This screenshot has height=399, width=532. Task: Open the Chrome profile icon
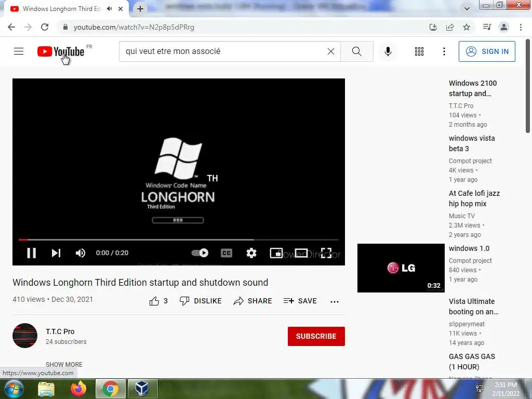click(x=504, y=27)
